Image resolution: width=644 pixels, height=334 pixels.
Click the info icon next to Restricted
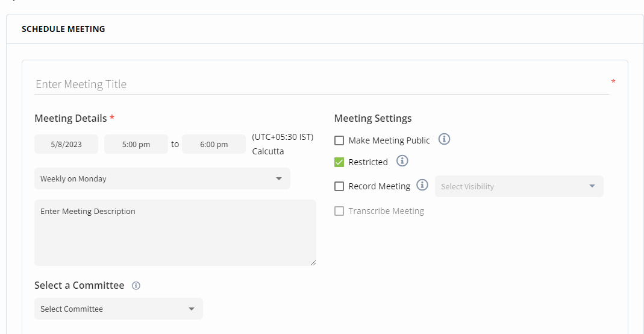point(402,161)
